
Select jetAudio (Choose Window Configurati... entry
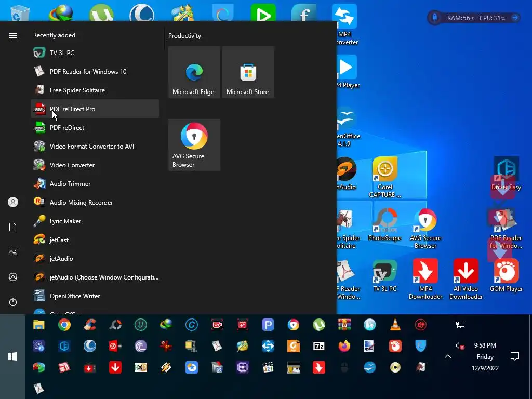click(95, 277)
